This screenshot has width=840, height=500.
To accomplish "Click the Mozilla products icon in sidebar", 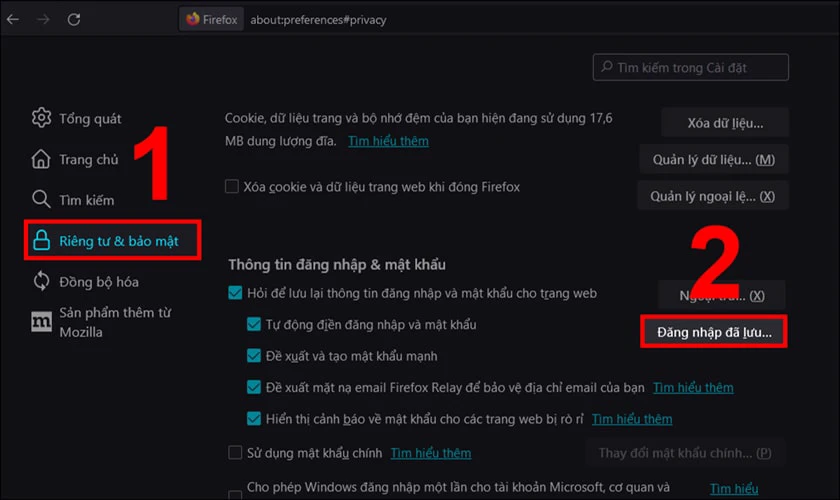I will click(41, 322).
